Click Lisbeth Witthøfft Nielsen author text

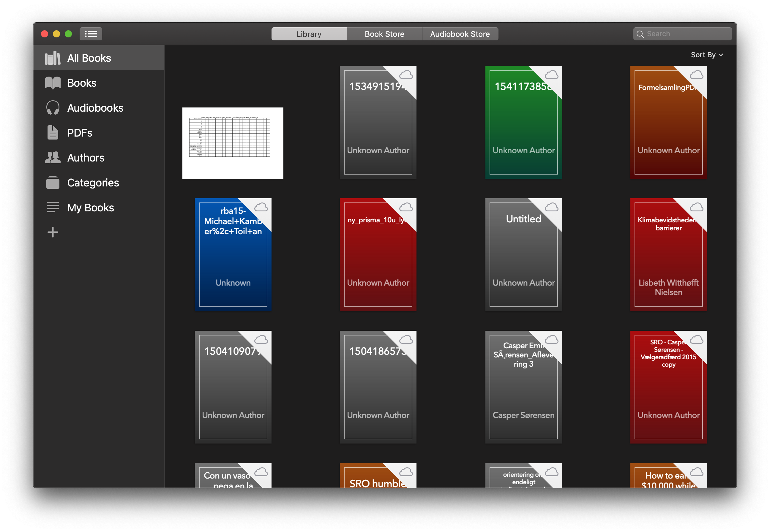(x=668, y=287)
